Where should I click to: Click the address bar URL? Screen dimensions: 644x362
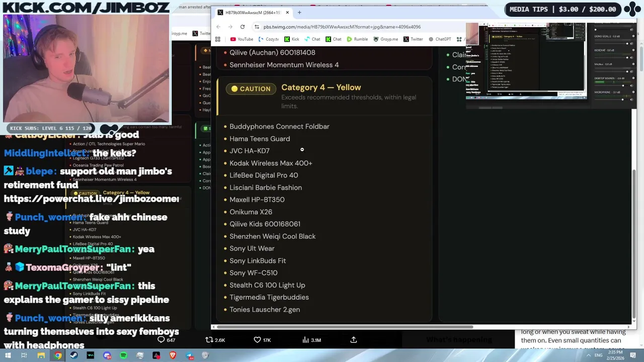(x=342, y=27)
